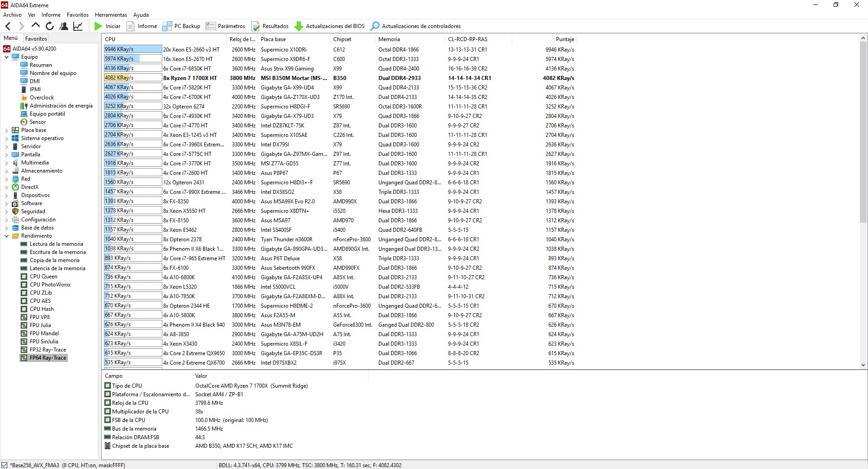
Task: Expand the Almacenamiento tree node
Action: [x=6, y=171]
